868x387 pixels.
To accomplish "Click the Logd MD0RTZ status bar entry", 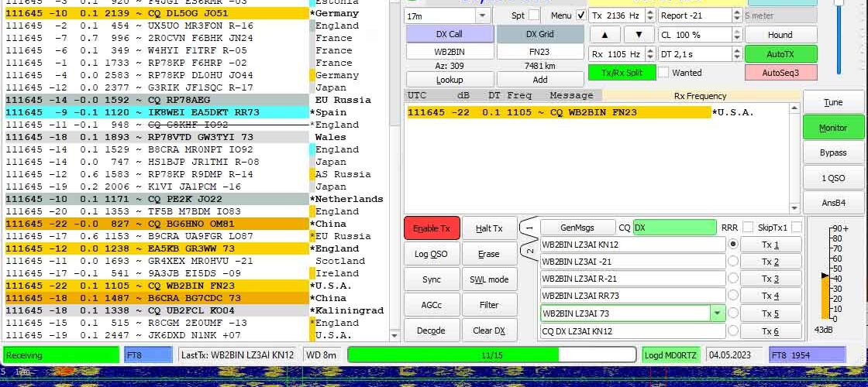I will [x=671, y=355].
